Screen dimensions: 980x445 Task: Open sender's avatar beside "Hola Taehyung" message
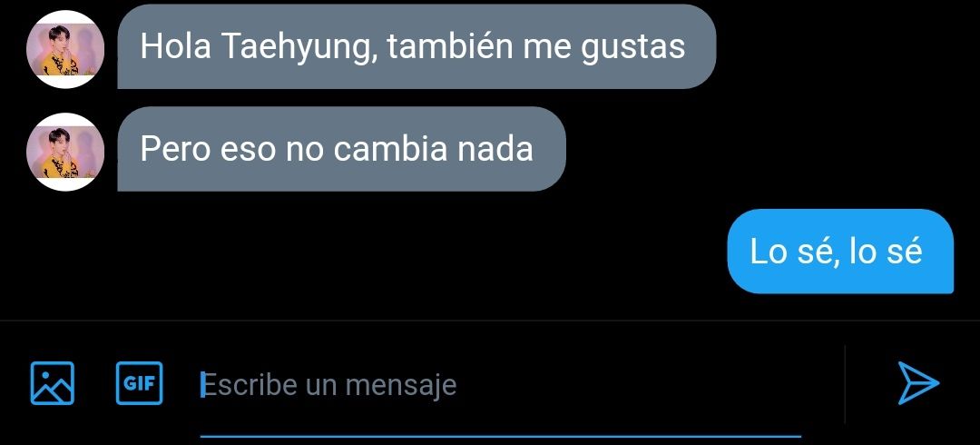pyautogui.click(x=65, y=49)
